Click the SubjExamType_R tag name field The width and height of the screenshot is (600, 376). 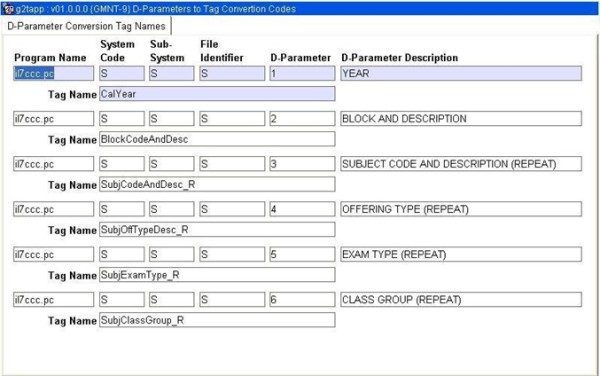(217, 275)
